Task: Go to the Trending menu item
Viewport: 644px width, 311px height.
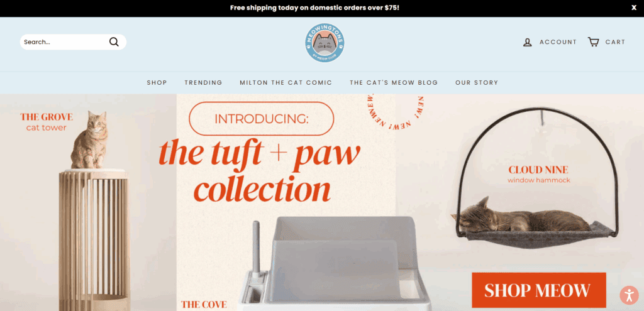Action: click(x=203, y=82)
